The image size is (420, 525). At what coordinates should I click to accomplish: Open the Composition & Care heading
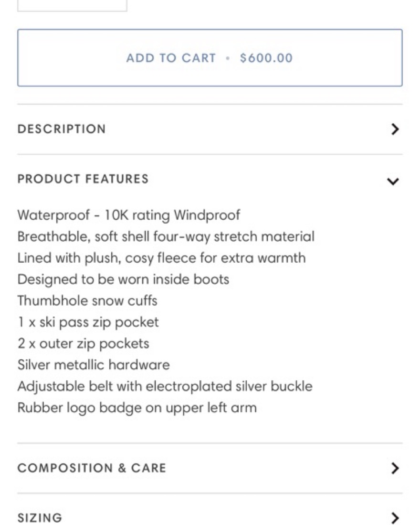(92, 468)
